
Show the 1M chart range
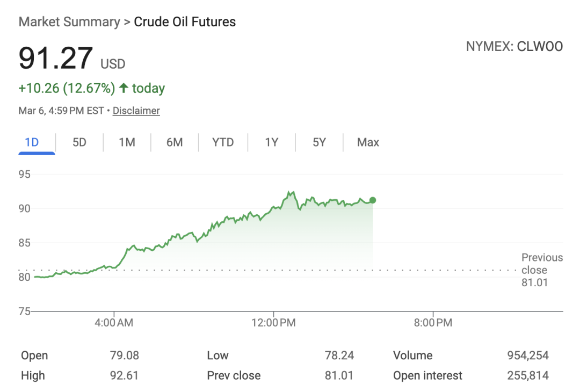pos(127,142)
